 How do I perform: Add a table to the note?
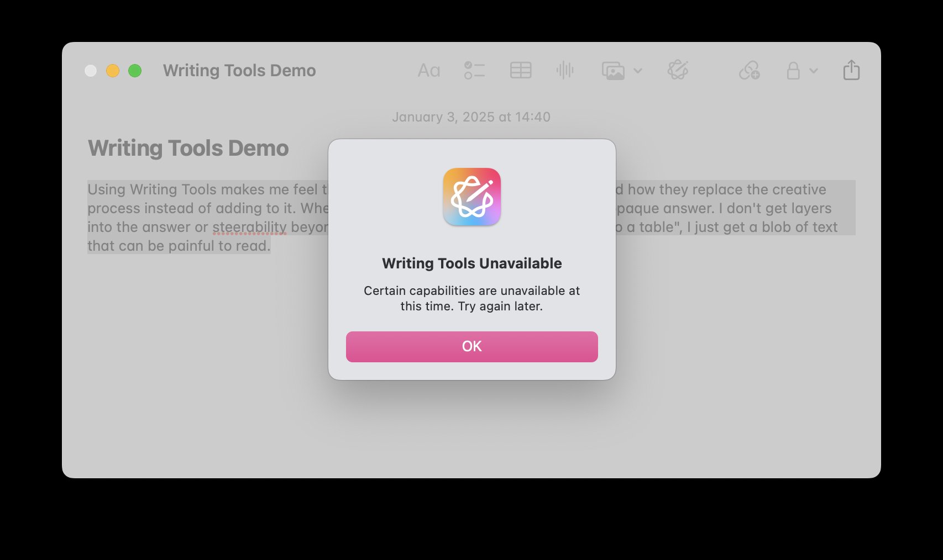tap(520, 71)
